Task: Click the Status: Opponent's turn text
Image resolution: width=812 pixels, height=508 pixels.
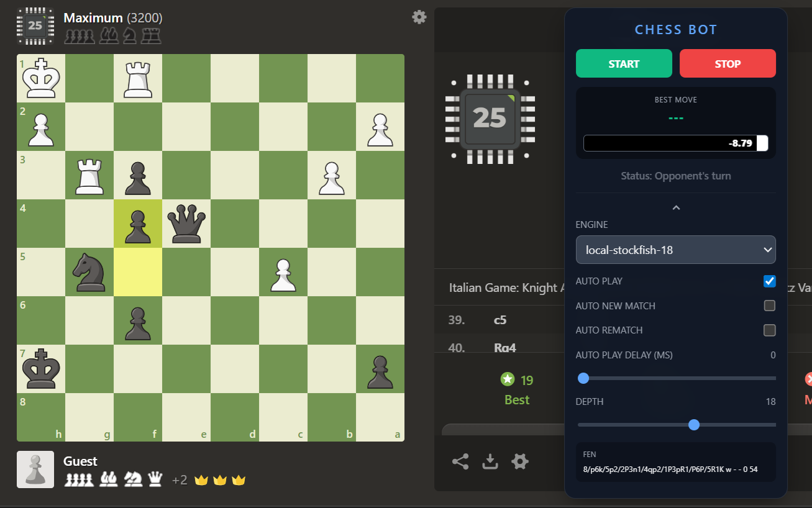Action: (x=676, y=176)
